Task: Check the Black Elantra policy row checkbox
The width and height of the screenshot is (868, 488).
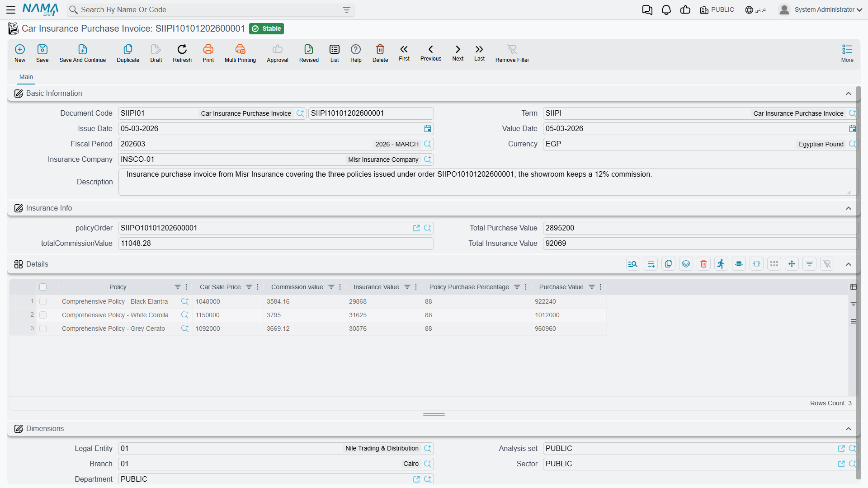Action: click(x=43, y=301)
